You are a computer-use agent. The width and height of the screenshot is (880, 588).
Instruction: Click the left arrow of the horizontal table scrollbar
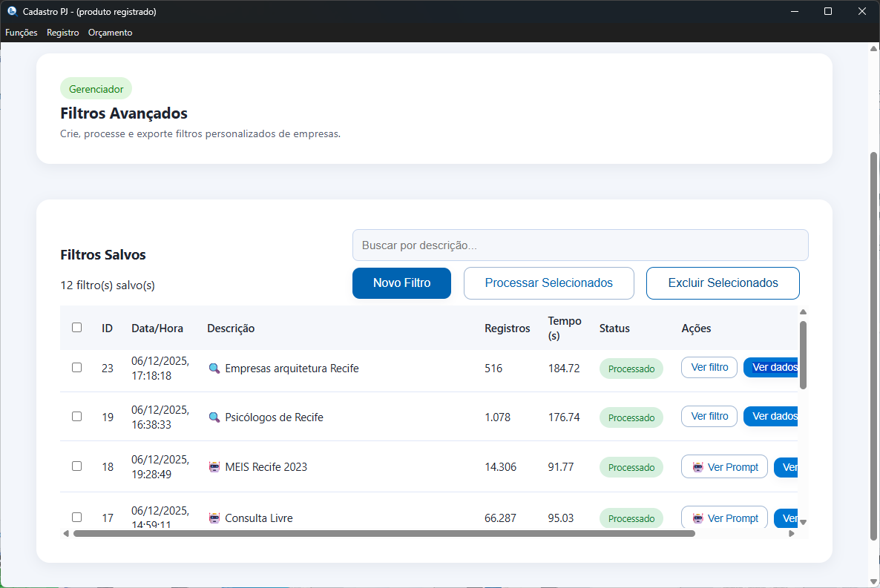click(66, 533)
